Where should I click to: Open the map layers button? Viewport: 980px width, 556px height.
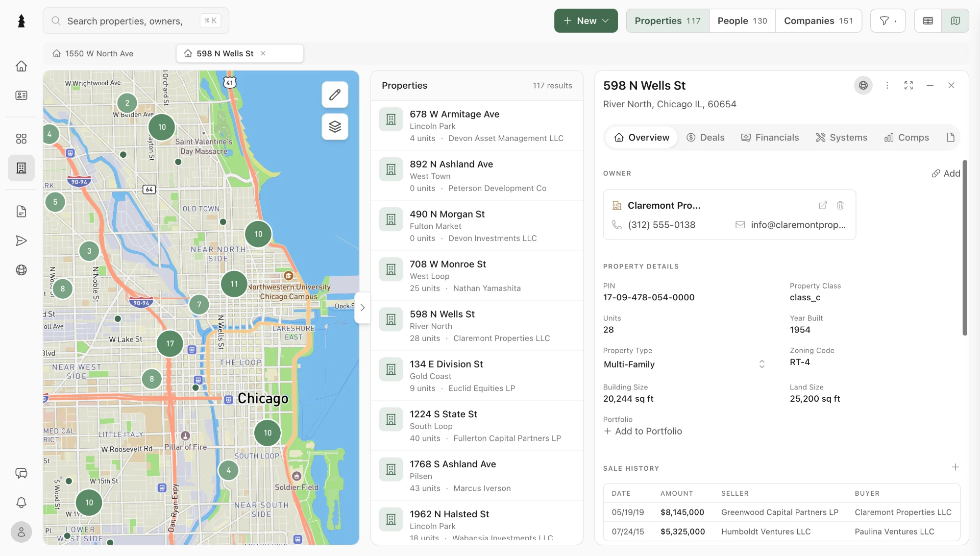point(335,127)
